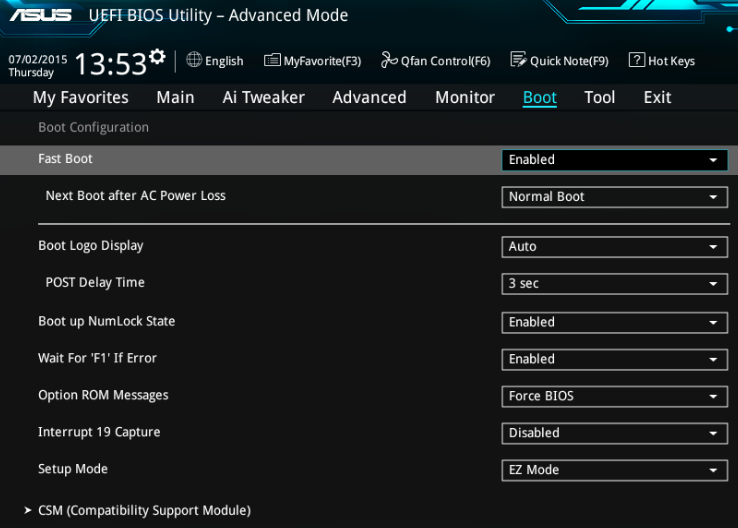Click the MyFavorite list icon
Screen dimensions: 738x528
[x=272, y=60]
